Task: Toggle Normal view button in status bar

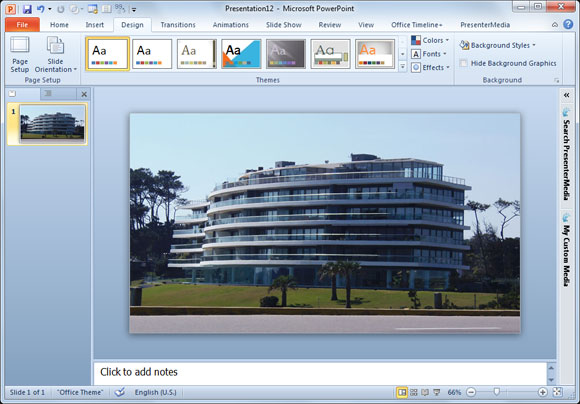Action: click(x=402, y=392)
